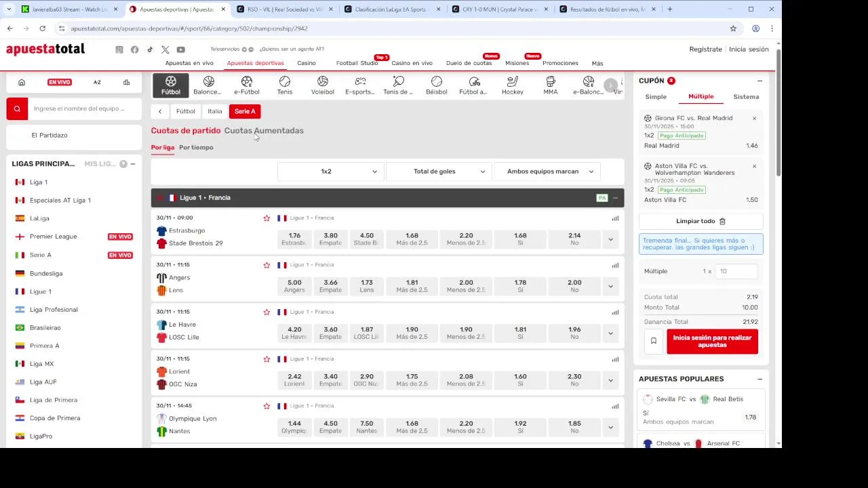The width and height of the screenshot is (868, 488).
Task: Favorite the Estrasburgo match star
Action: coord(267,218)
